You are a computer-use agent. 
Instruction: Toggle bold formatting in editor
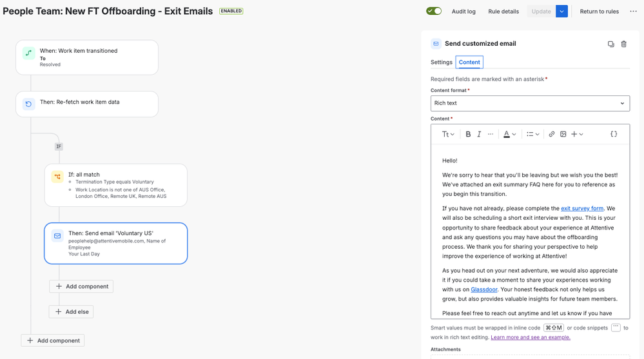[468, 134]
